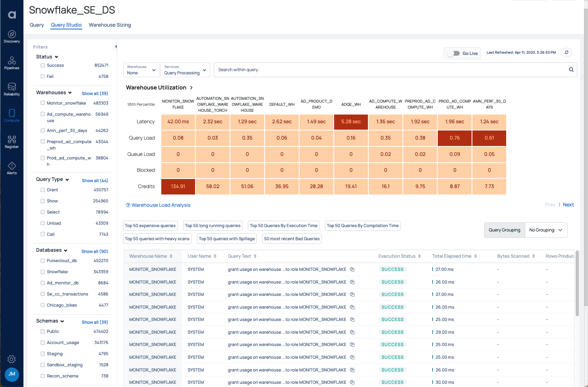
Task: Sort by Query Text column icon
Action: point(255,256)
